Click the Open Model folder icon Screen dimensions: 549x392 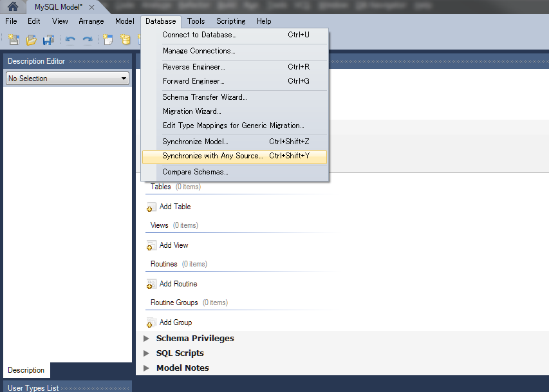(x=31, y=39)
